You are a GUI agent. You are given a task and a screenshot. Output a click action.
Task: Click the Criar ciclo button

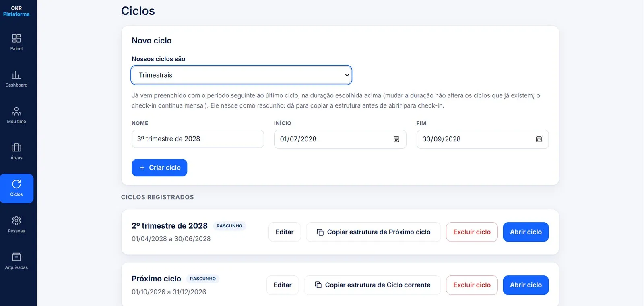[x=159, y=168]
